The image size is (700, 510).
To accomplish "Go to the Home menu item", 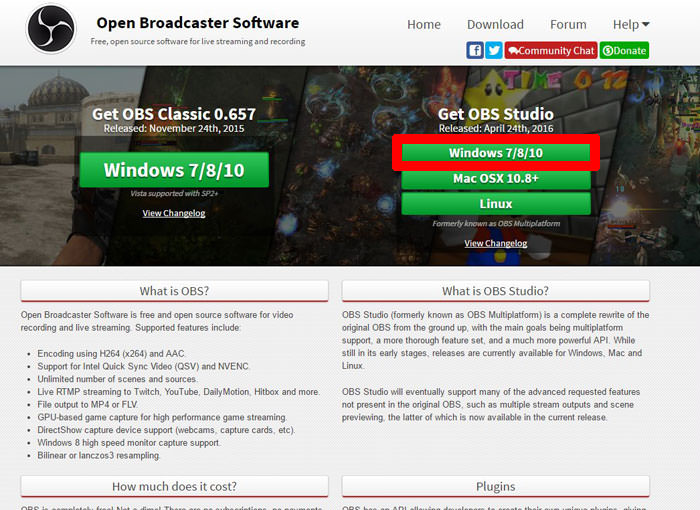I will (424, 25).
